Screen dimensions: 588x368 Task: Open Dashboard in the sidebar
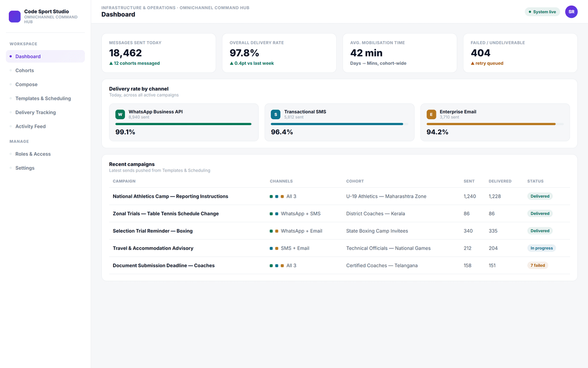[x=45, y=57]
